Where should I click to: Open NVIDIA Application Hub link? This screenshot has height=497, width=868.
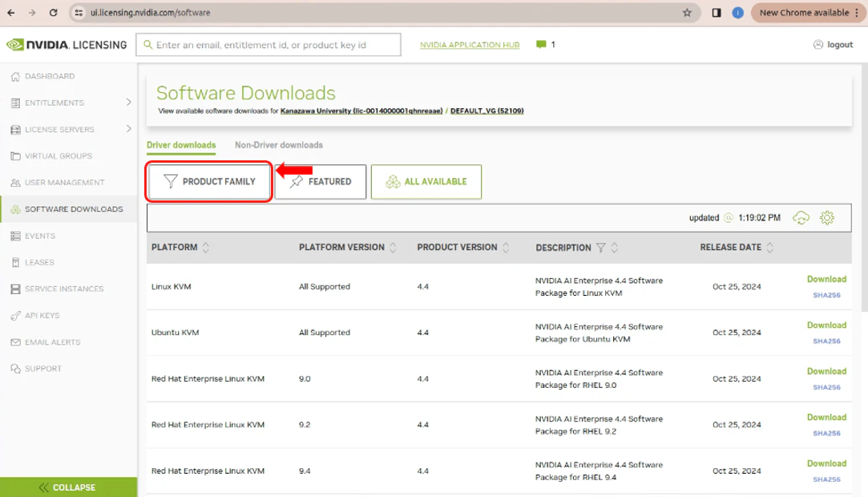(x=470, y=45)
